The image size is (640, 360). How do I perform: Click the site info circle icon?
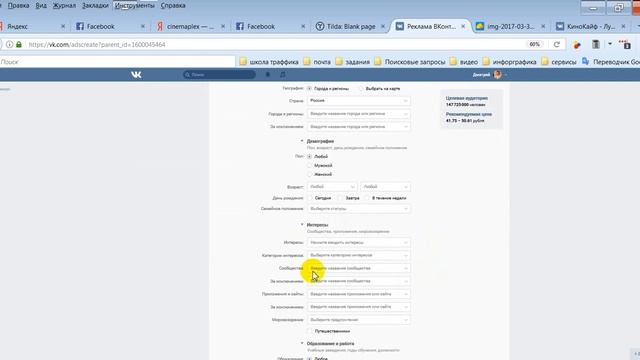click(x=9, y=44)
